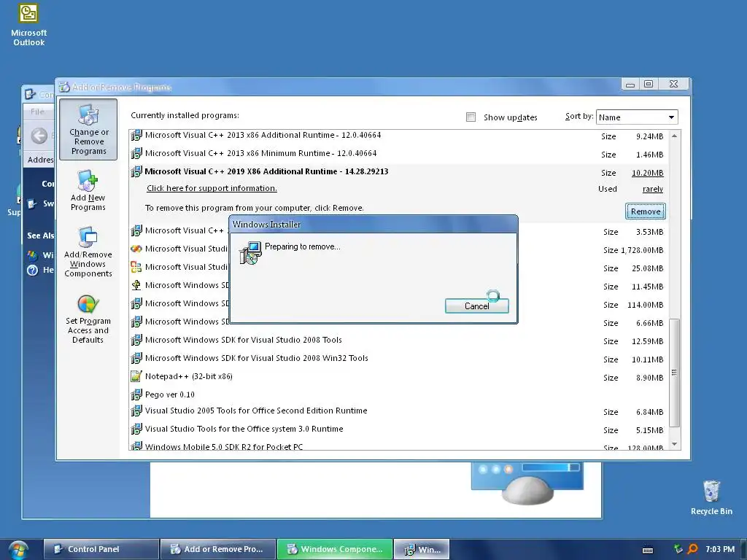This screenshot has height=560, width=747.
Task: Click the 114.00MB size value
Action: (x=645, y=305)
